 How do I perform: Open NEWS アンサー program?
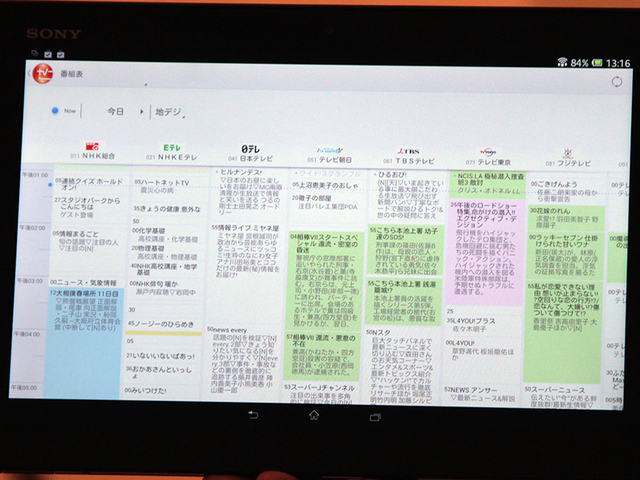click(x=481, y=394)
